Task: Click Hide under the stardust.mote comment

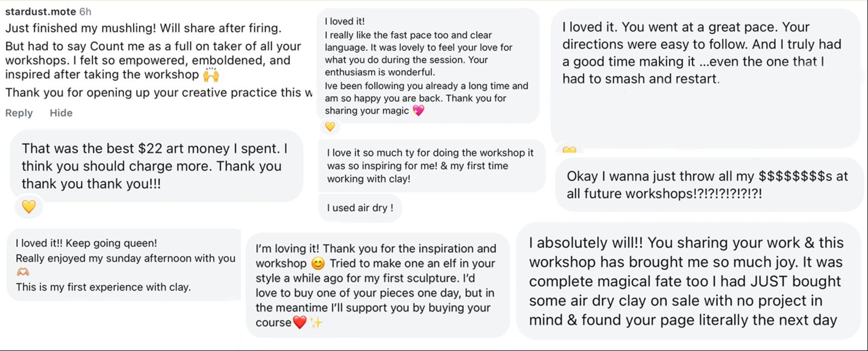Action: click(x=61, y=113)
